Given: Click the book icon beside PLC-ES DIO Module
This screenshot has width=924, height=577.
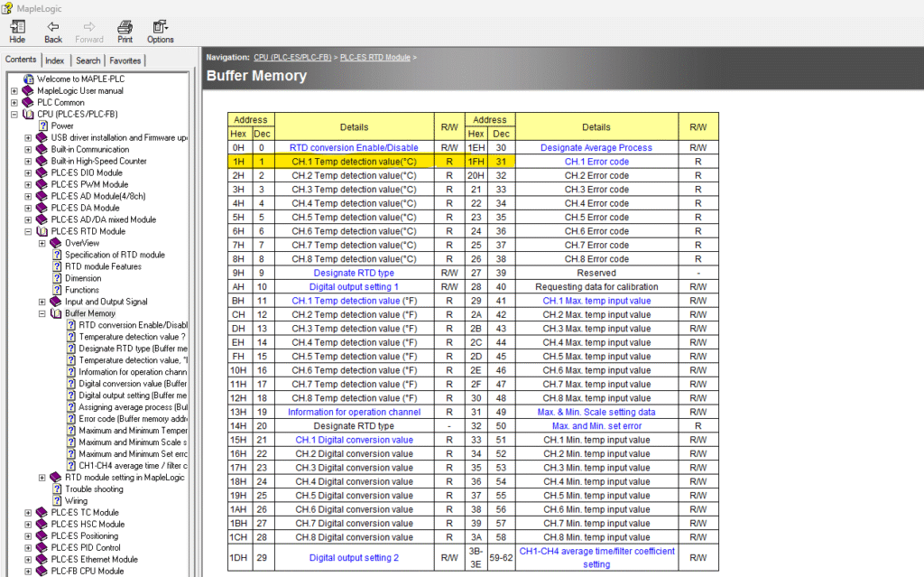Looking at the screenshot, I should (x=42, y=172).
